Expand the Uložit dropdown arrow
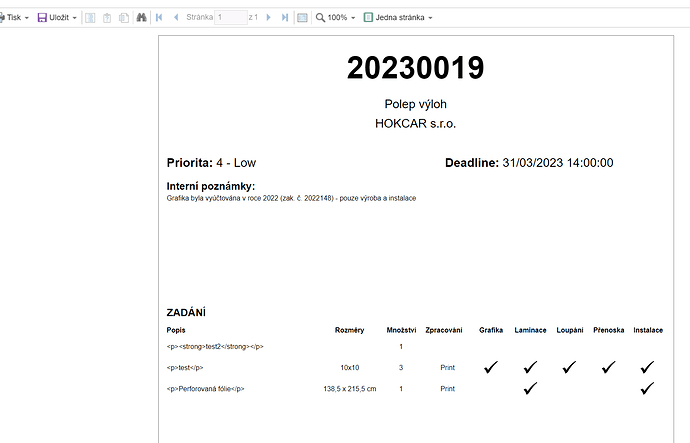This screenshot has width=690, height=443. 74,18
